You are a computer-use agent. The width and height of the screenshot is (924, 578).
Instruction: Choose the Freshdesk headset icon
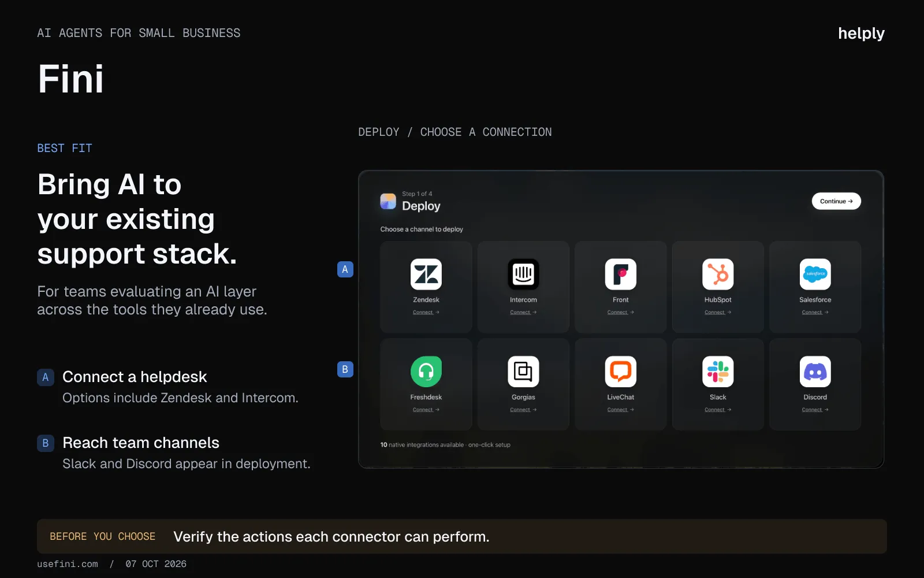click(426, 372)
